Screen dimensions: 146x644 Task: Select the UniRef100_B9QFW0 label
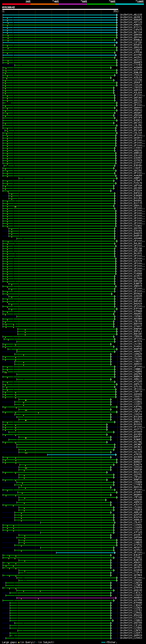[131, 329]
